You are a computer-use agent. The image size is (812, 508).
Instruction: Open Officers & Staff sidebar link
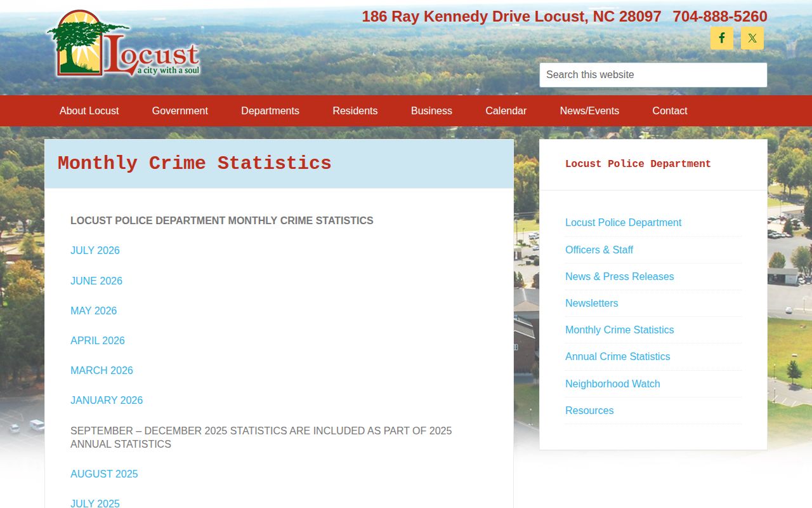(x=599, y=250)
